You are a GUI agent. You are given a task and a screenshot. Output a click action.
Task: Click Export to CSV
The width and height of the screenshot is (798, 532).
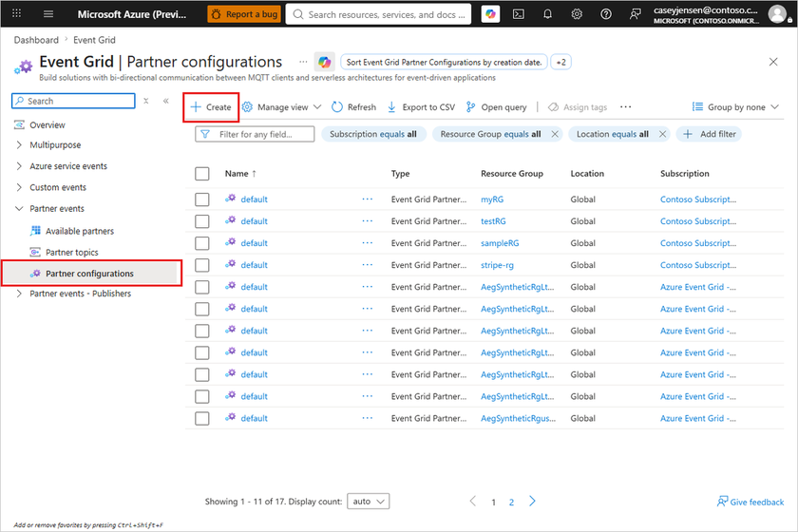[421, 107]
